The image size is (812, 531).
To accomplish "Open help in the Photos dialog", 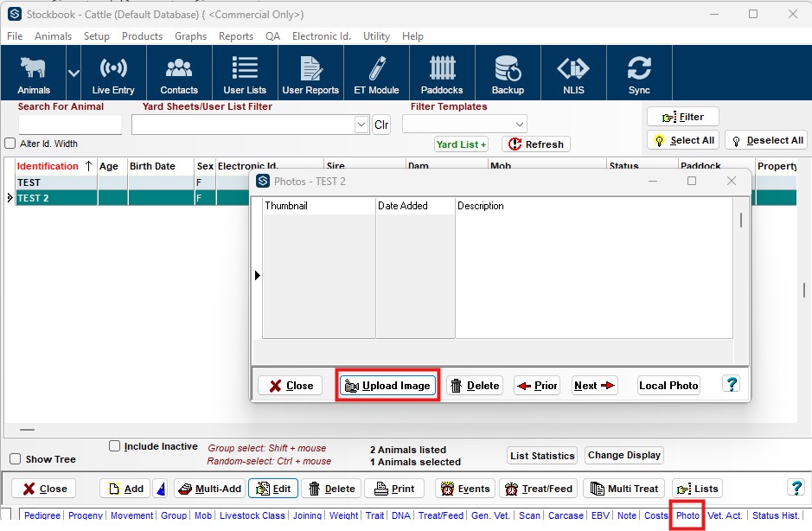I will pos(732,384).
